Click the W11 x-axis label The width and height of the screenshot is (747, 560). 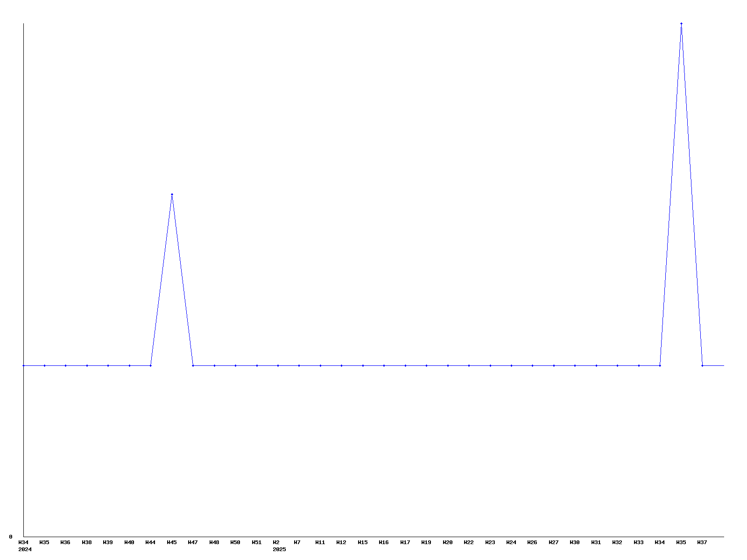pos(320,542)
